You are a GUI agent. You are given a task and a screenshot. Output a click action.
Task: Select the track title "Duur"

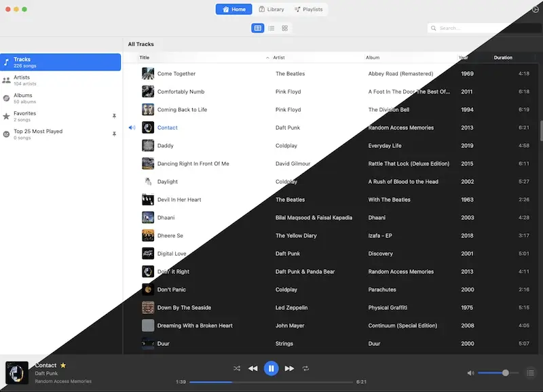pos(163,344)
